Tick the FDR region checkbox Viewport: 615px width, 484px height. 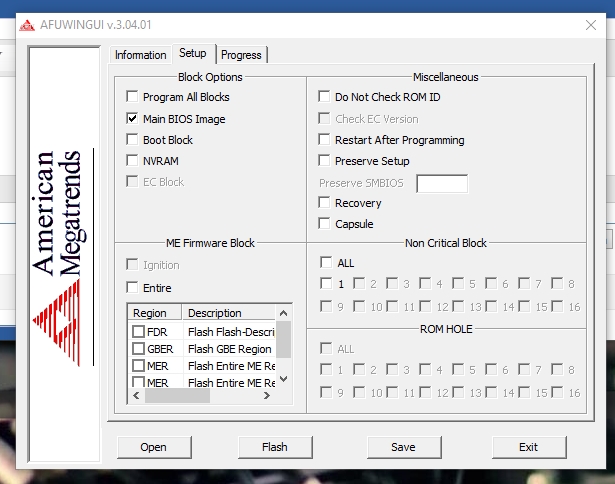(138, 332)
